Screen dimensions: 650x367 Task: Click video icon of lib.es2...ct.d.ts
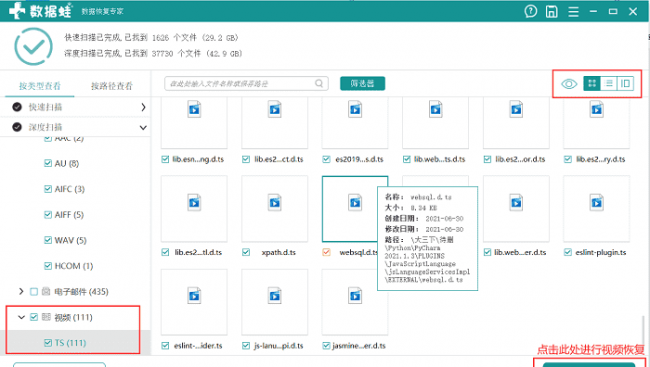coord(274,109)
